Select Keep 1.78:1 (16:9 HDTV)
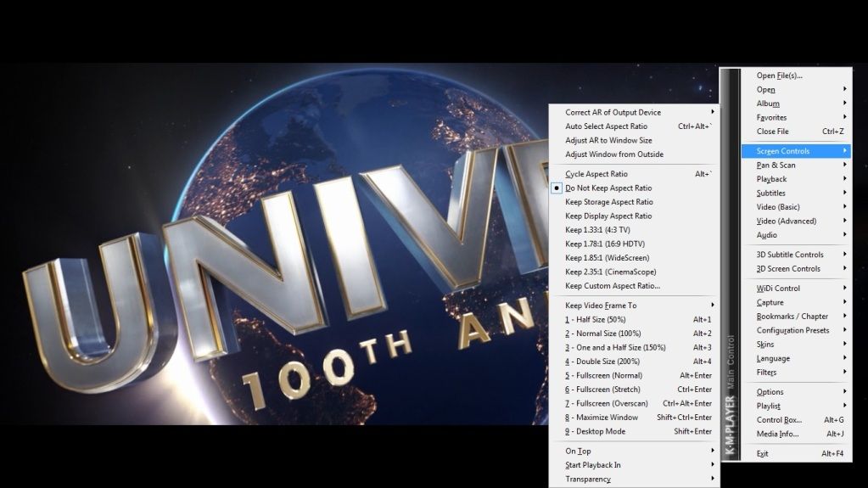Image resolution: width=868 pixels, height=488 pixels. 634,244
